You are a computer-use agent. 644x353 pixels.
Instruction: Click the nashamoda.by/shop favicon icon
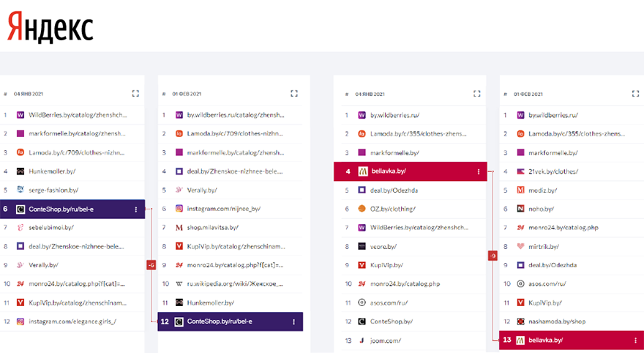click(x=521, y=322)
